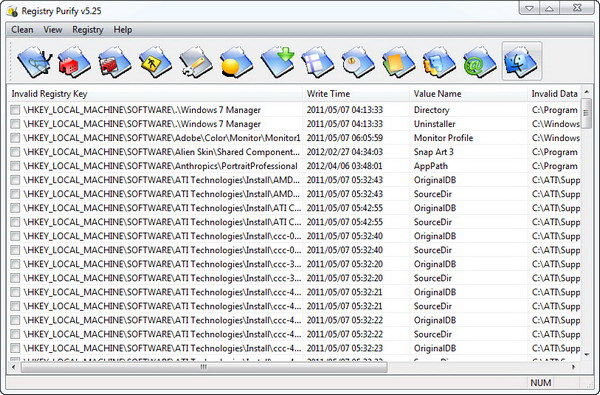Tick the ATI C OriginalDB checkbox at 05:42:55
600x395 pixels.
(15, 208)
